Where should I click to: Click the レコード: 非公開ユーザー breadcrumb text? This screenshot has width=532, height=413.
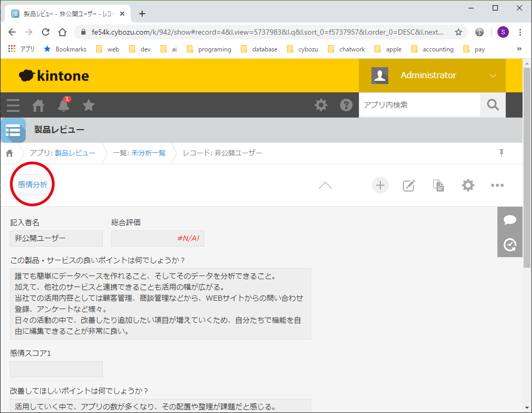tap(222, 153)
